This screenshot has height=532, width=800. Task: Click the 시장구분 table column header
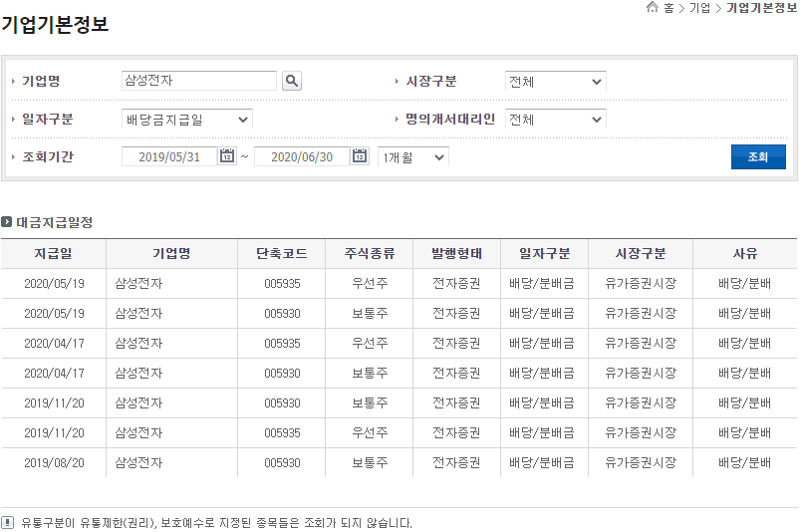coord(641,253)
